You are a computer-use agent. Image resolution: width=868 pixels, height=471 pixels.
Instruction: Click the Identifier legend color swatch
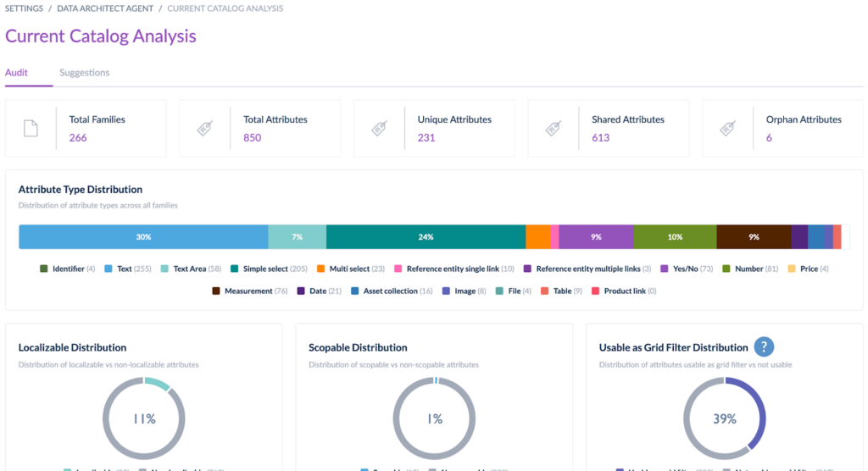tap(44, 269)
